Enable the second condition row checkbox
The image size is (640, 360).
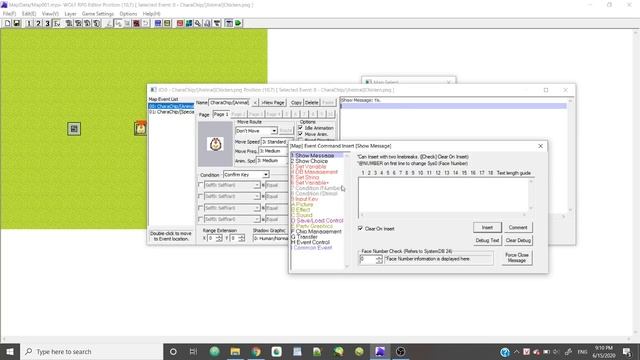pyautogui.click(x=200, y=196)
